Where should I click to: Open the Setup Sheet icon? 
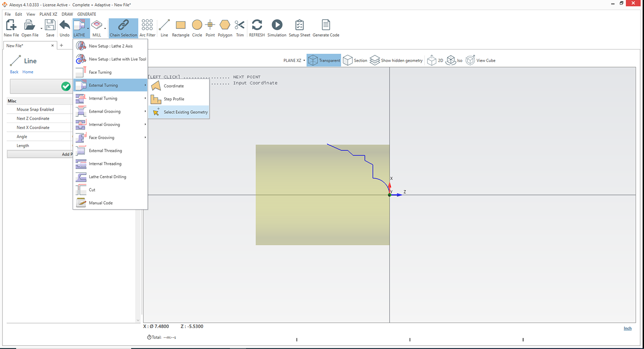click(x=299, y=25)
